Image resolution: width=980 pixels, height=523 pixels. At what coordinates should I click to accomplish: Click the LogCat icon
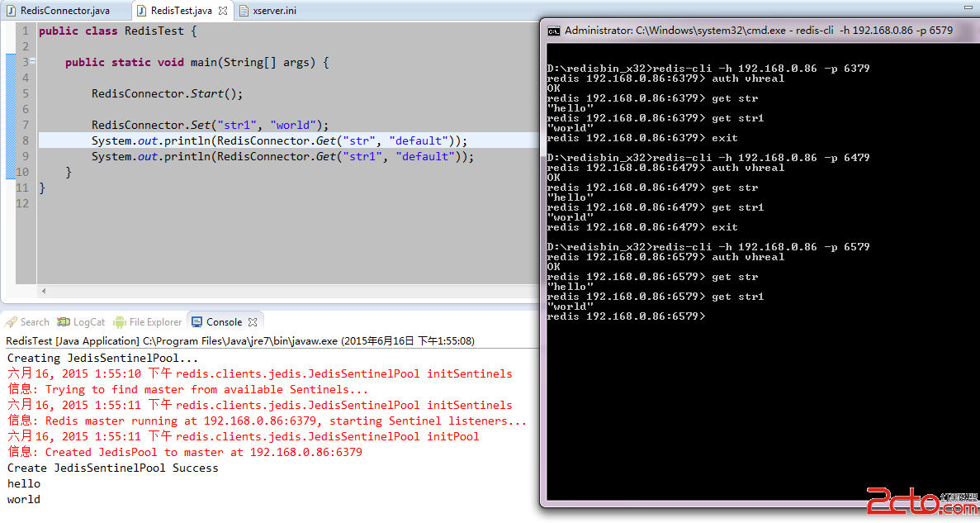pyautogui.click(x=64, y=322)
